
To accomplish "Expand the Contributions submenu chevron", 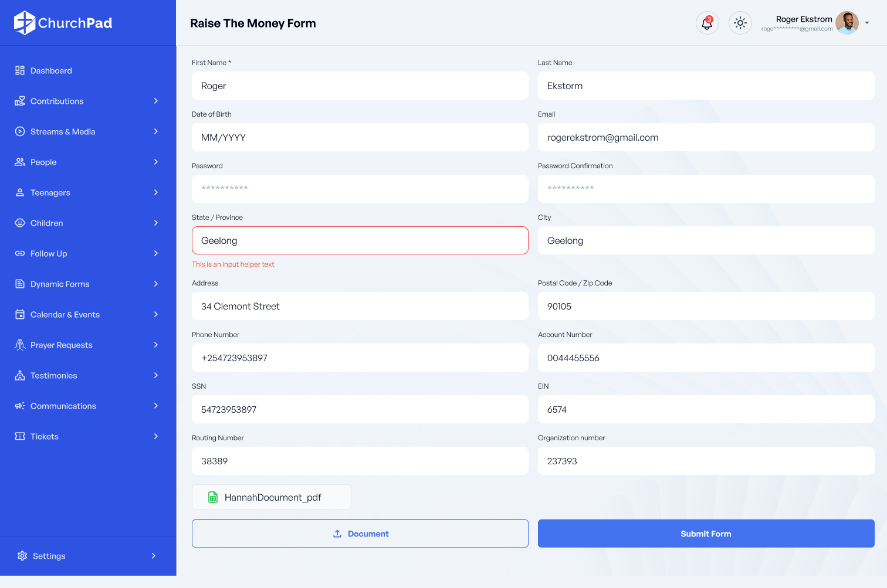I will pyautogui.click(x=155, y=101).
